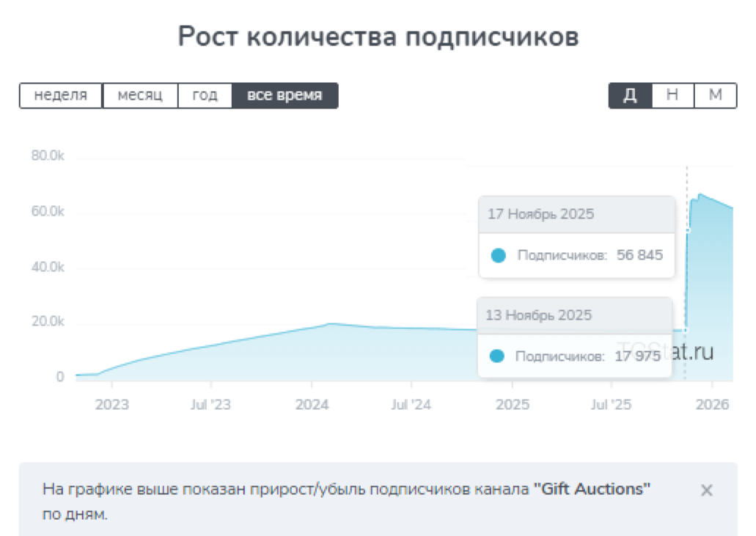Click the "80.0k" y-axis label
This screenshot has width=756, height=536.
(48, 156)
